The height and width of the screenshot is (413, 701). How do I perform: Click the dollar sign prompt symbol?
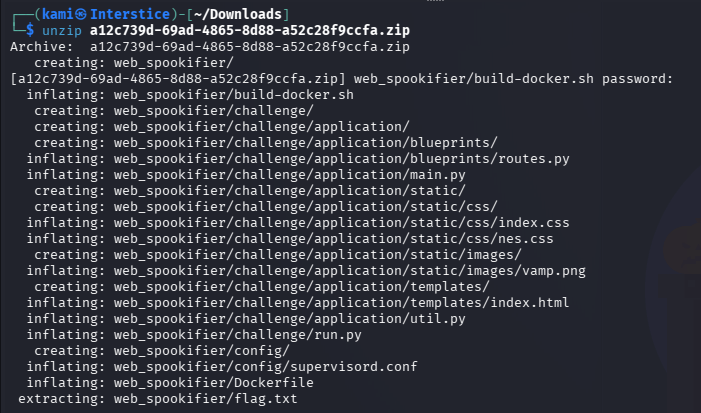click(30, 30)
